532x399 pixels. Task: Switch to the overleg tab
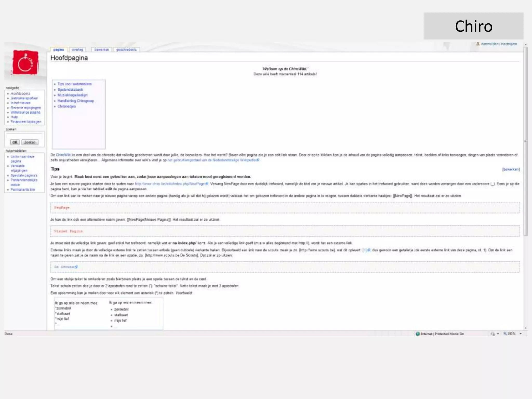click(77, 50)
